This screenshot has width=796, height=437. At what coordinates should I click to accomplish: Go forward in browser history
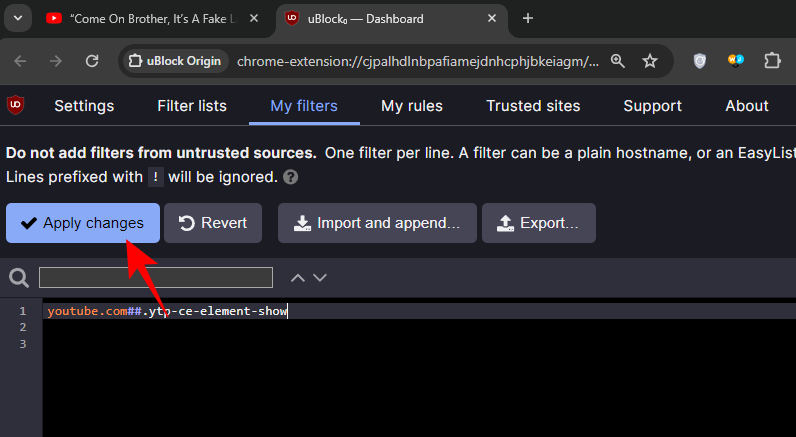click(56, 61)
